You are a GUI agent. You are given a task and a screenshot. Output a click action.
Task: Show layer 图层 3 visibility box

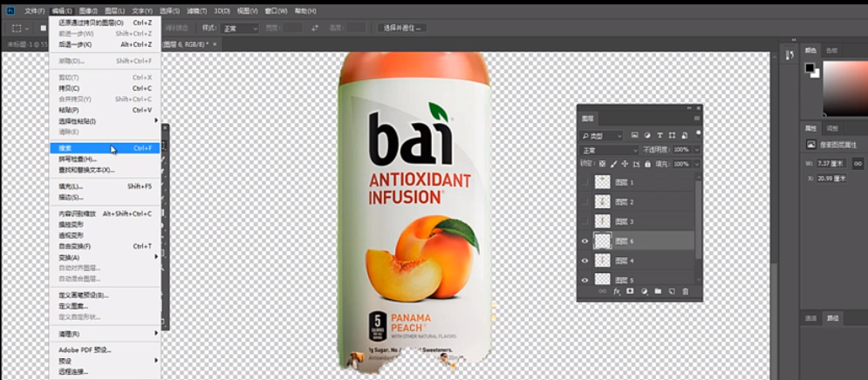click(x=584, y=221)
